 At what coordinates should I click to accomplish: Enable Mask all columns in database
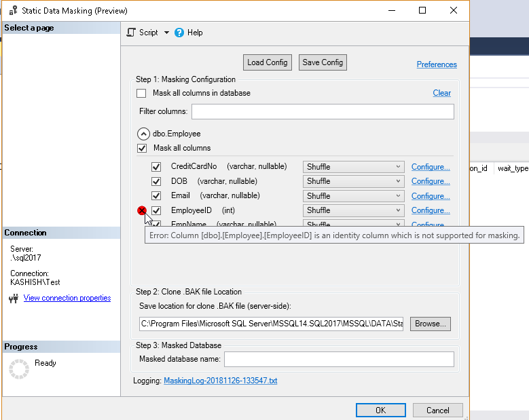pyautogui.click(x=141, y=93)
